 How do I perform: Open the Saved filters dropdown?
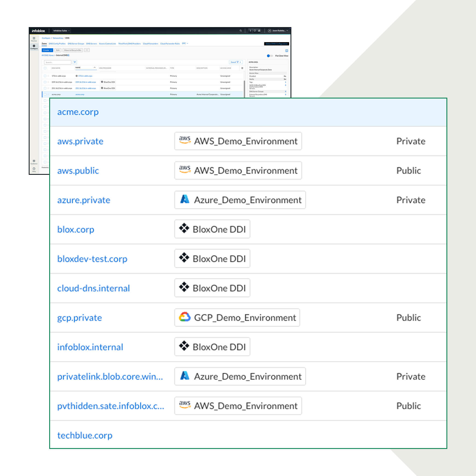(x=236, y=62)
